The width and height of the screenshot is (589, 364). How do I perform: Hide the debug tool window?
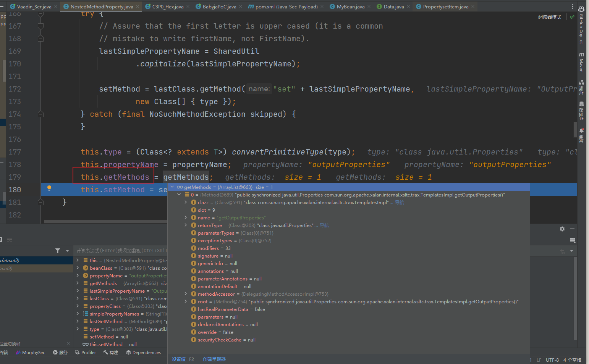tap(572, 229)
